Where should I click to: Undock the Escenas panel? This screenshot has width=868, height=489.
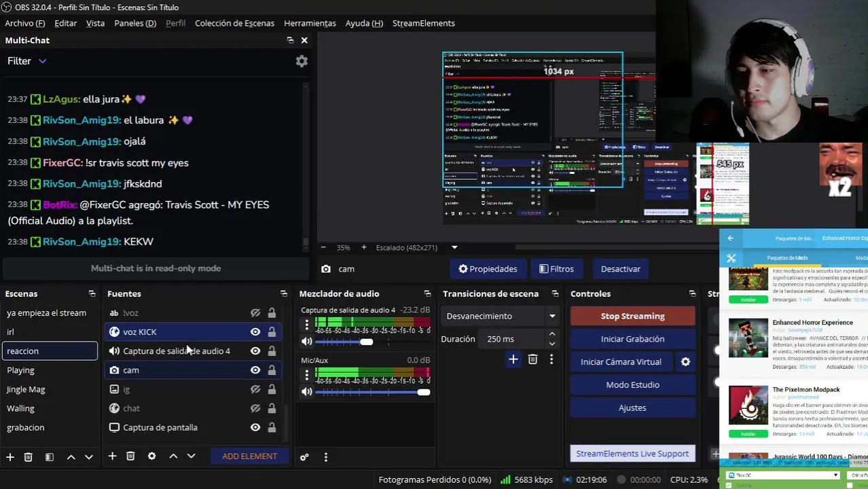92,293
